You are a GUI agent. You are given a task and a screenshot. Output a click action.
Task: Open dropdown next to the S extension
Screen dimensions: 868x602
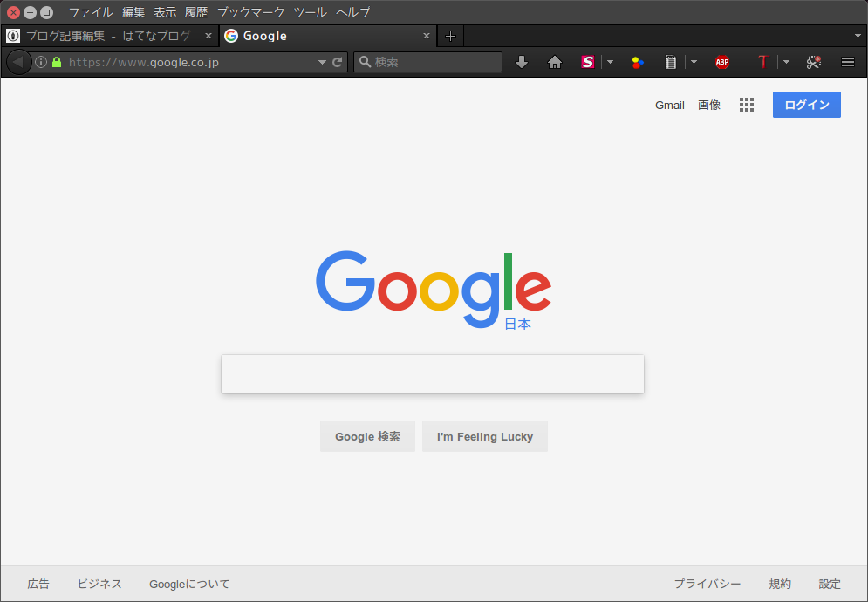click(610, 62)
